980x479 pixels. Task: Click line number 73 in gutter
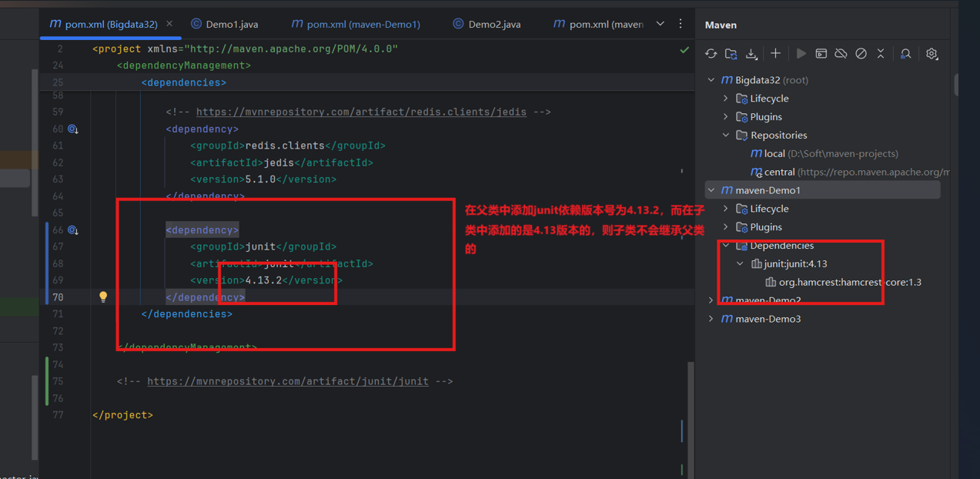click(x=59, y=347)
